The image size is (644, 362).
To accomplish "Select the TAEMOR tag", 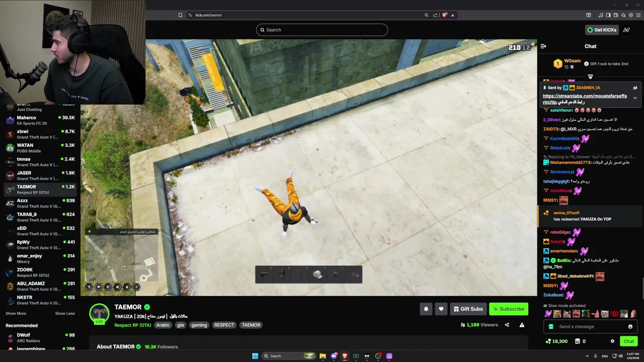I will tap(251, 325).
